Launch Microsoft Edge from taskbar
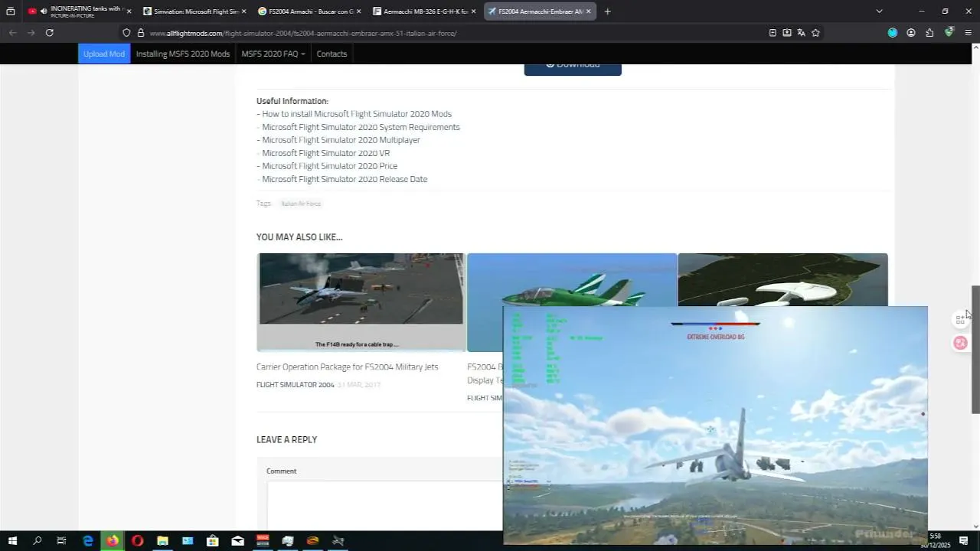The height and width of the screenshot is (551, 980). 88,541
